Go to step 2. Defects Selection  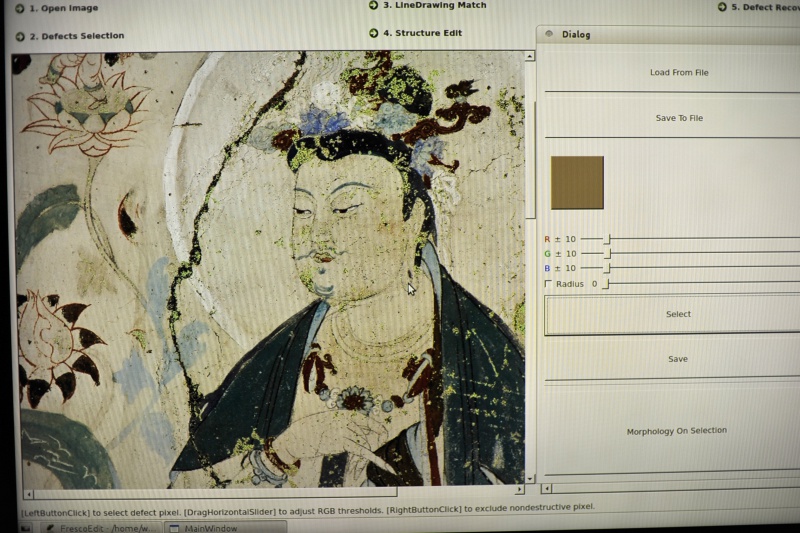77,36
